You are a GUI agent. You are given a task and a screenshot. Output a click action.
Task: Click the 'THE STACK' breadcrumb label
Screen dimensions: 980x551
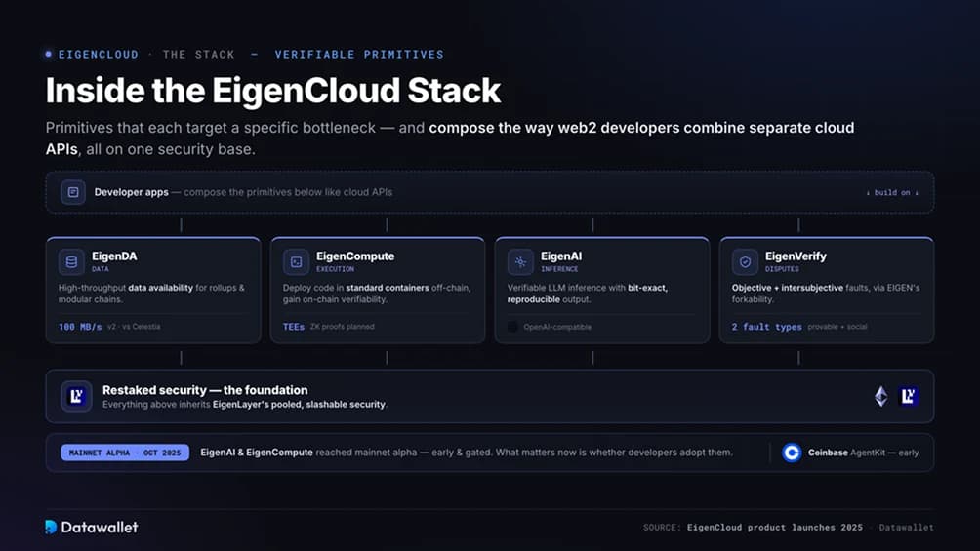coord(199,55)
